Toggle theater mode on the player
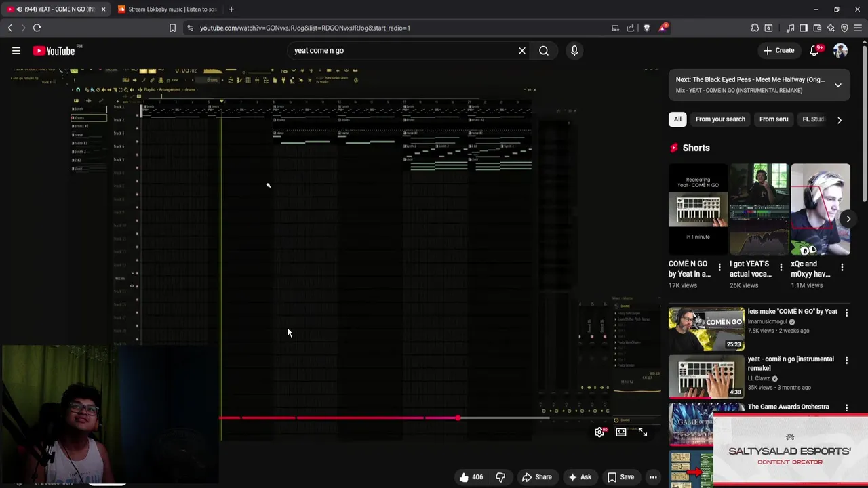 (621, 432)
